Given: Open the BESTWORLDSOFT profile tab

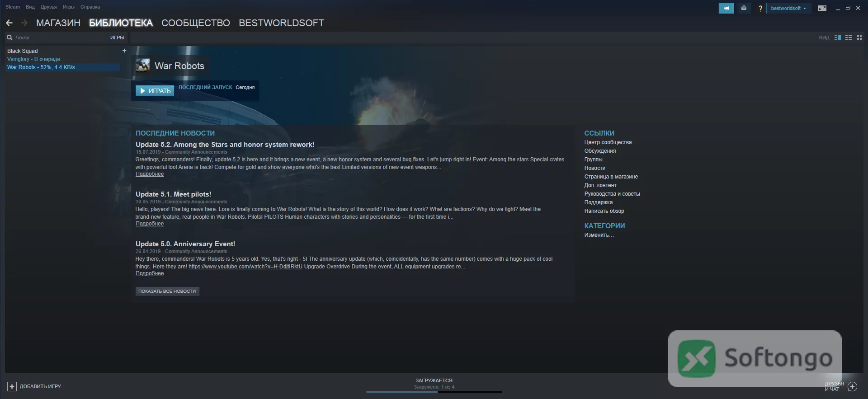Looking at the screenshot, I should (281, 23).
